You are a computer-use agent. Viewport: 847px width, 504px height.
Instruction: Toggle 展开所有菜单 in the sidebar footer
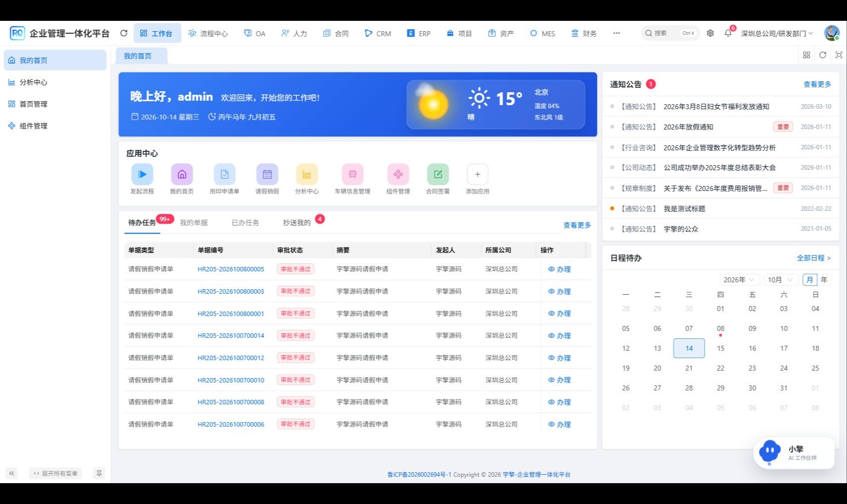coord(56,473)
